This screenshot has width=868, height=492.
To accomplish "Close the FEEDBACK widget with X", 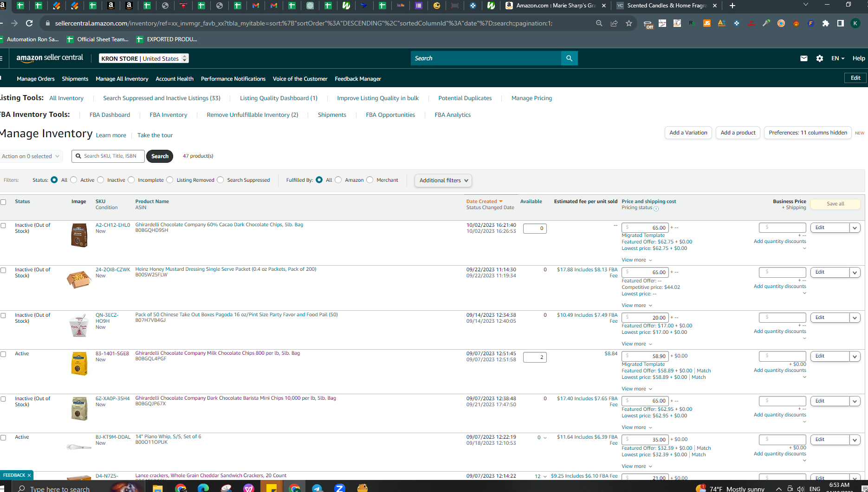I will coord(29,475).
